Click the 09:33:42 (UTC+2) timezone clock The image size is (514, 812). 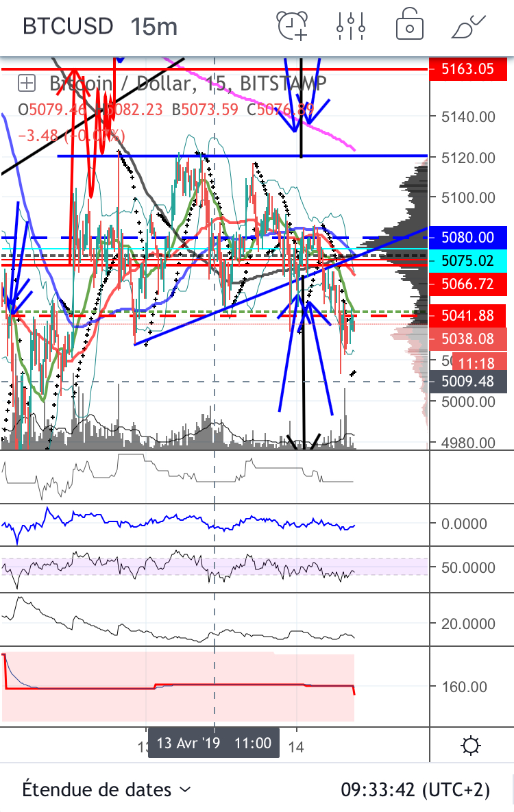point(415,789)
